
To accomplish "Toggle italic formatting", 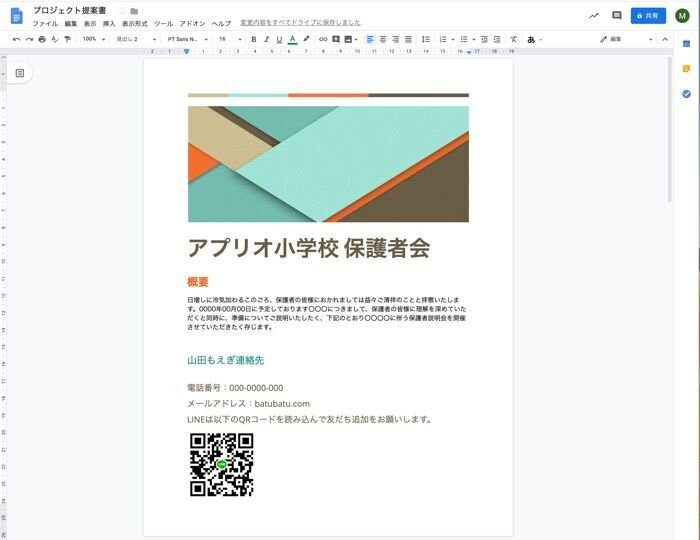I will 267,39.
